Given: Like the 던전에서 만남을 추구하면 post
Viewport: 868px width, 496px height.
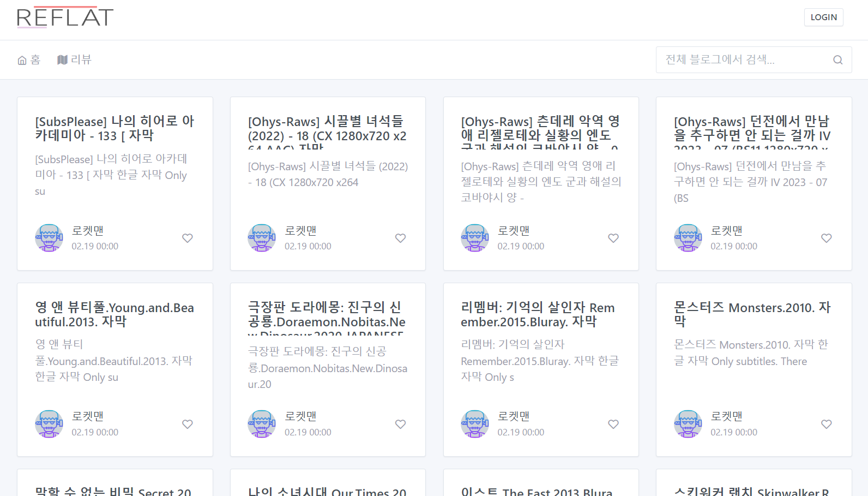Looking at the screenshot, I should tap(827, 238).
